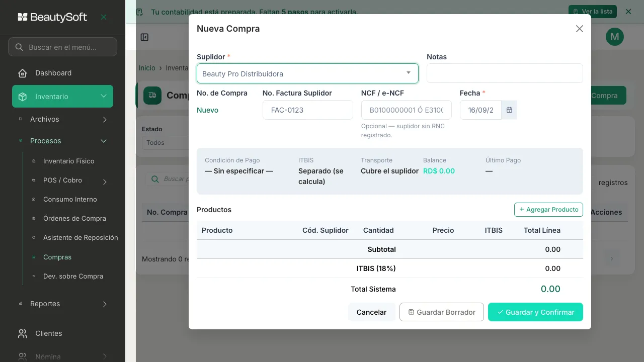Click the BeautySoft logo icon

pos(23,17)
